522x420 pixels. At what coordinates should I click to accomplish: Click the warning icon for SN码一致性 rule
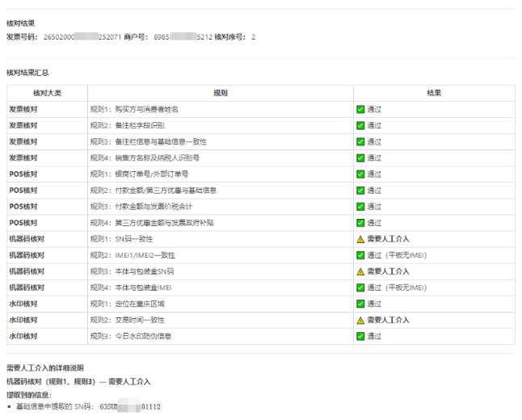tap(360, 239)
